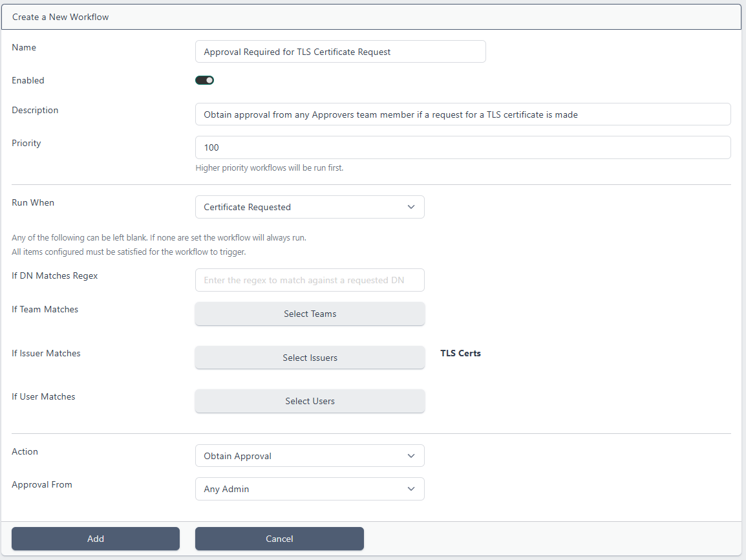Image resolution: width=746 pixels, height=560 pixels.
Task: Open the Select Issuers picker
Action: click(310, 358)
